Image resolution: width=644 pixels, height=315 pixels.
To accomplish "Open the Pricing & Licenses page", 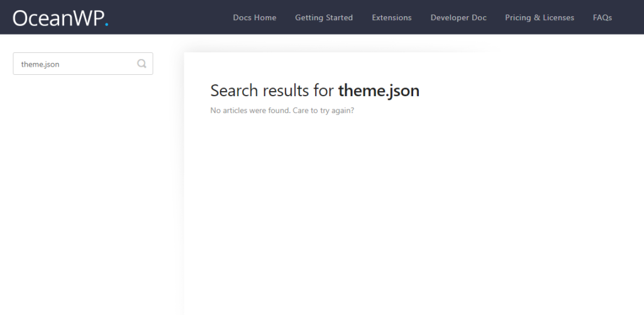I will coord(539,18).
